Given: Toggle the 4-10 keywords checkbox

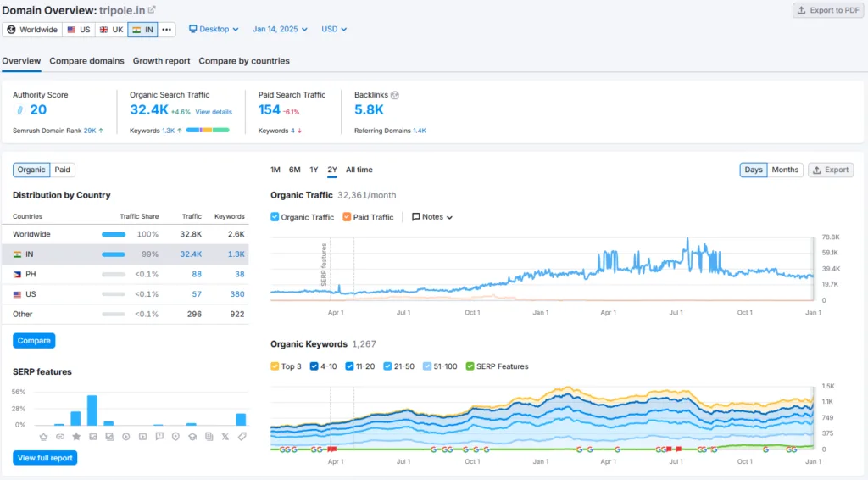Looking at the screenshot, I should (x=314, y=366).
